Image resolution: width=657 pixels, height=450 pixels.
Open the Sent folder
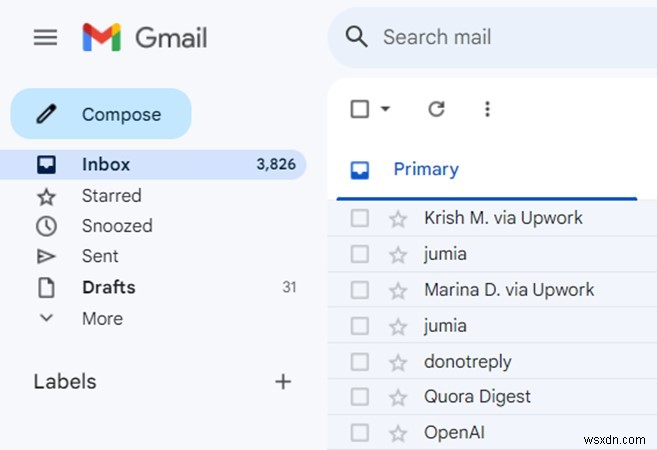(x=153, y=256)
